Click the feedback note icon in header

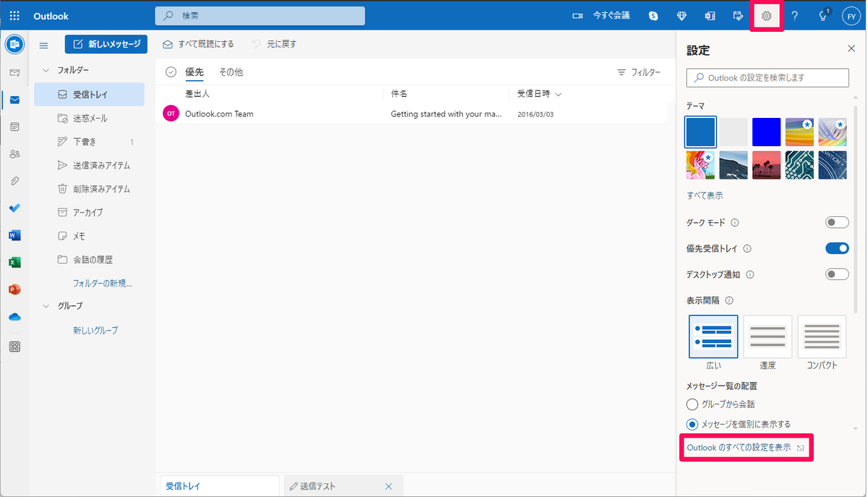(x=738, y=16)
